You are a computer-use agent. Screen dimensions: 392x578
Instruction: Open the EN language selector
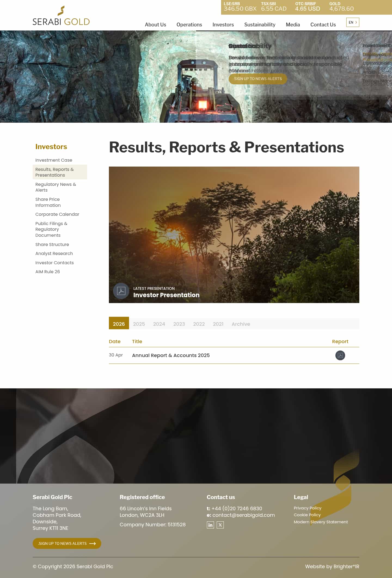click(353, 22)
